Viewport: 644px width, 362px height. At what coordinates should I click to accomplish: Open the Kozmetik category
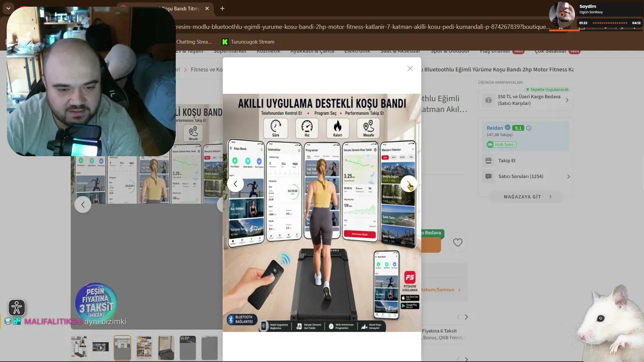pos(269,51)
